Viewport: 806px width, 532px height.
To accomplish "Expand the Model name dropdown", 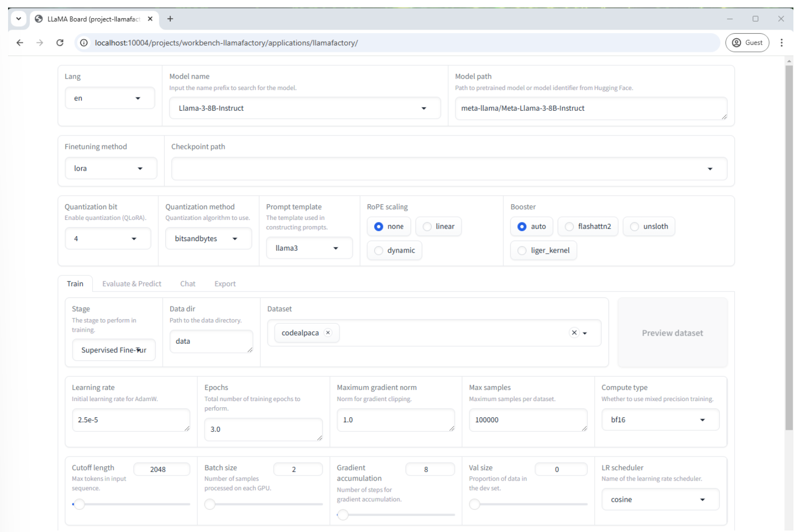I will point(424,108).
